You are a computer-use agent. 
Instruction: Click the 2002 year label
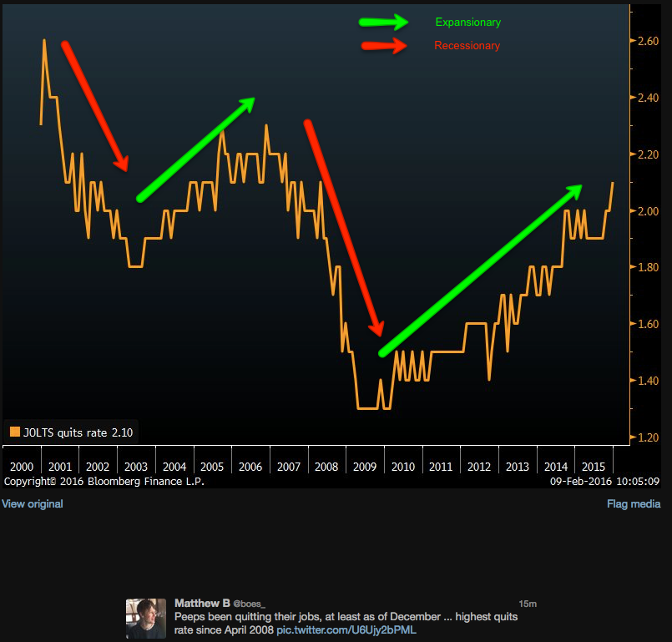pyautogui.click(x=98, y=467)
